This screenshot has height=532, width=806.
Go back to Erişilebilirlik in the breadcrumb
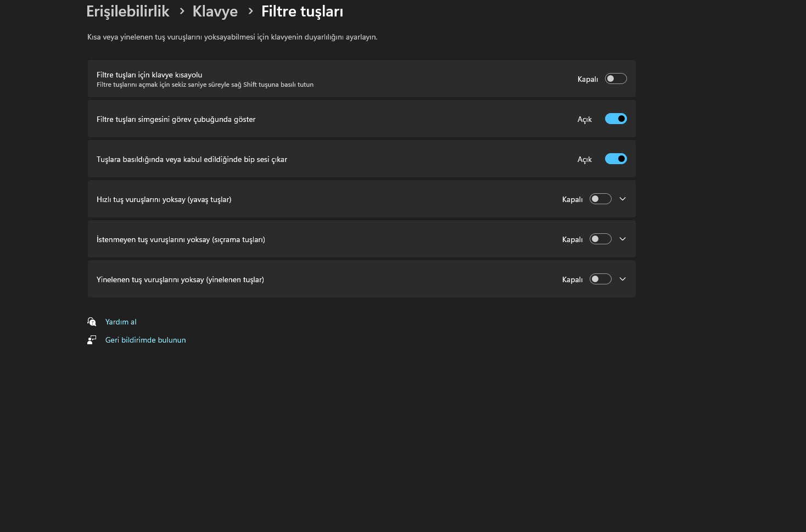pos(128,12)
